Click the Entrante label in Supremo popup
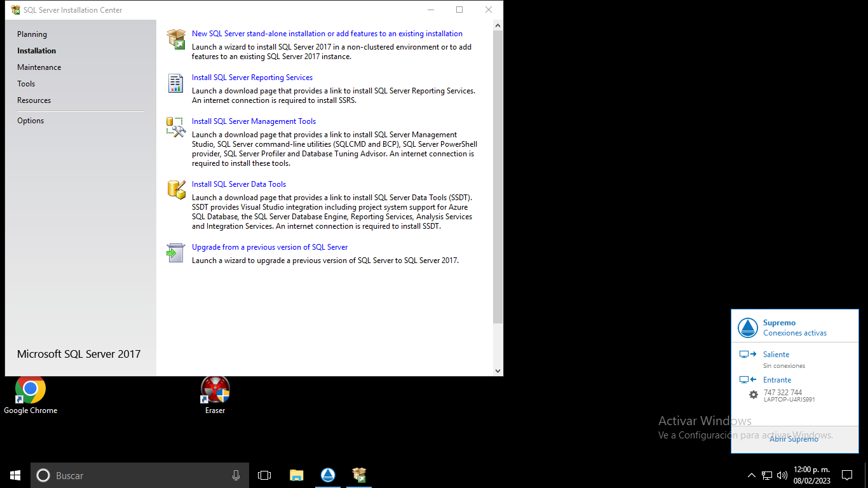Viewport: 868px width, 488px height. coord(777,380)
